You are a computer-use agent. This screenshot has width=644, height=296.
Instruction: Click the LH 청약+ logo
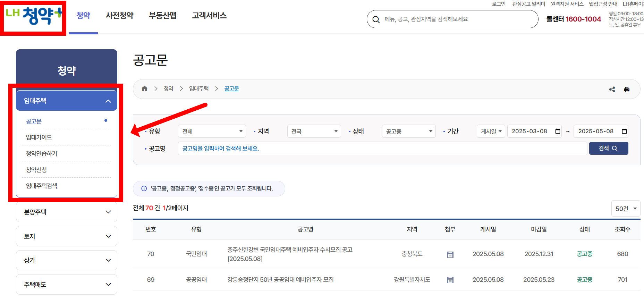(x=34, y=16)
